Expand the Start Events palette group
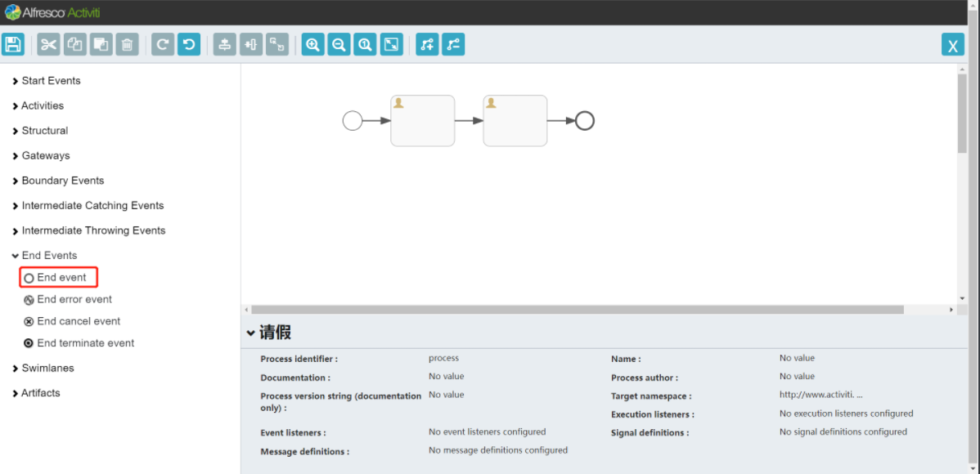This screenshot has height=474, width=980. [x=47, y=81]
